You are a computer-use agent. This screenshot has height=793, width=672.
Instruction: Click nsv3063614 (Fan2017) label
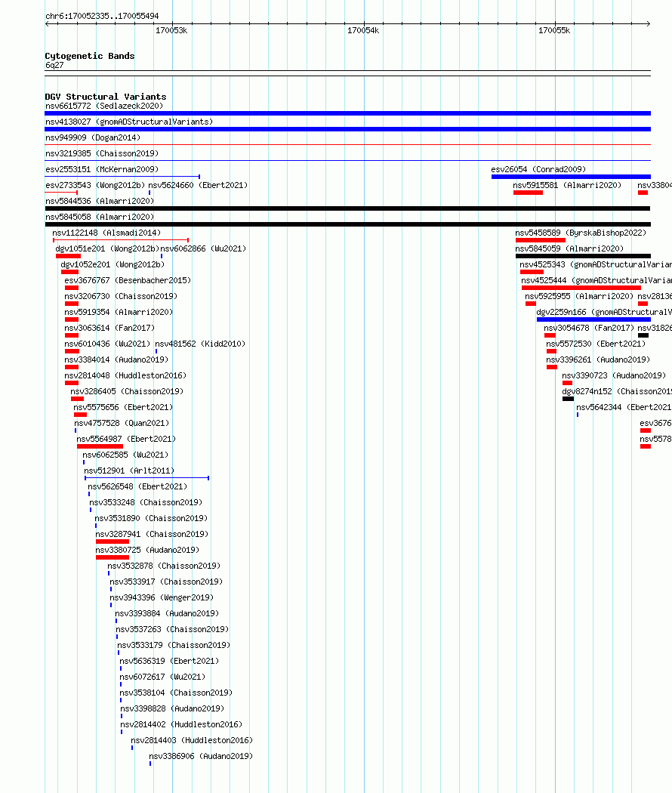(x=109, y=328)
